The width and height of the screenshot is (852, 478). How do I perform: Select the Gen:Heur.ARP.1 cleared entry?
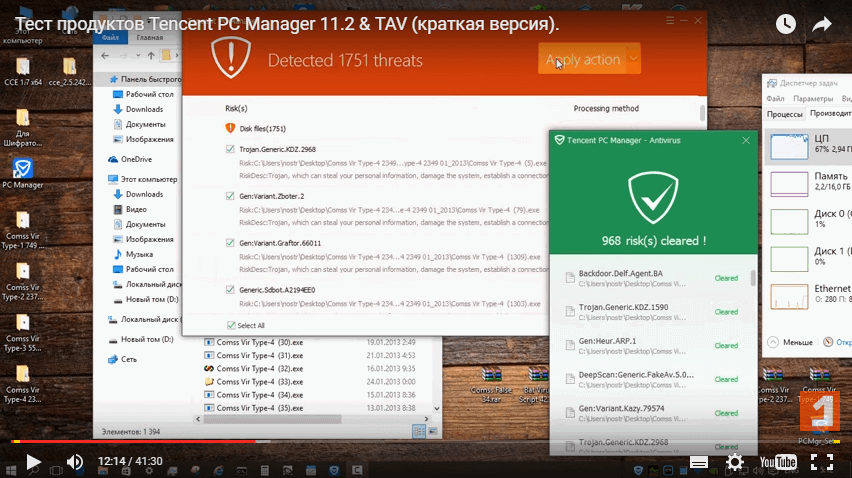coord(651,345)
